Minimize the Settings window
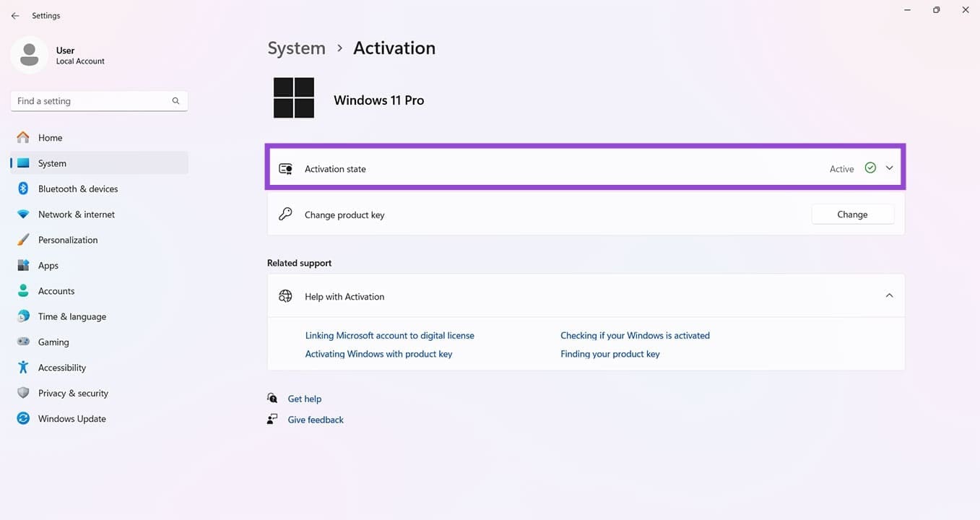The width and height of the screenshot is (980, 520). (x=908, y=10)
